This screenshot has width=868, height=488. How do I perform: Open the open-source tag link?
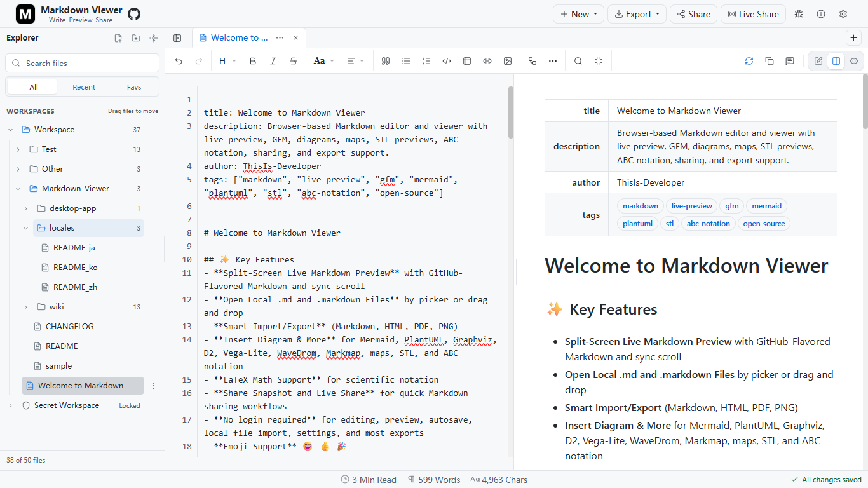764,224
